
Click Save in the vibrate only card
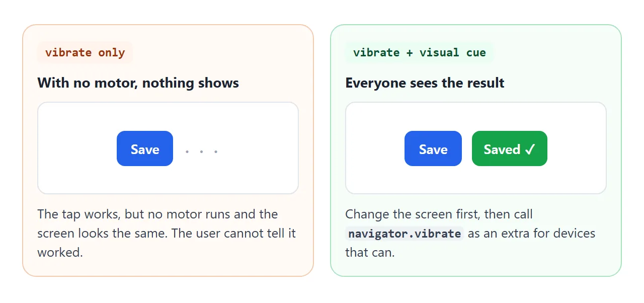[145, 148]
